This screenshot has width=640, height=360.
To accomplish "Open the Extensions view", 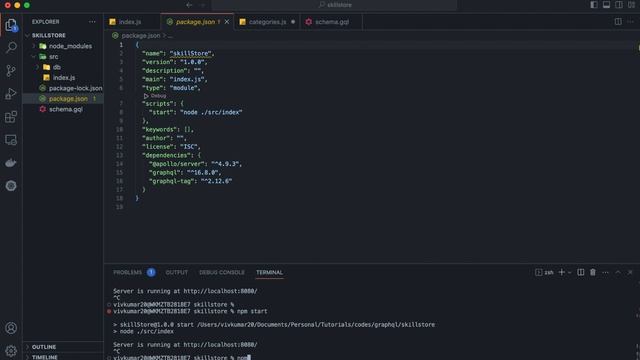I will (x=11, y=117).
